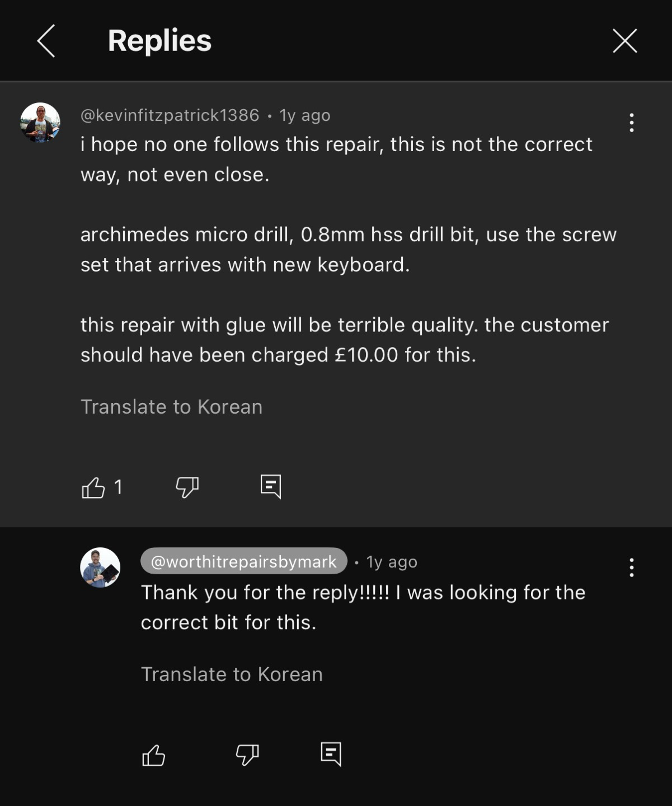Tap the like count on first comment
Viewport: 672px width, 806px height.
118,488
